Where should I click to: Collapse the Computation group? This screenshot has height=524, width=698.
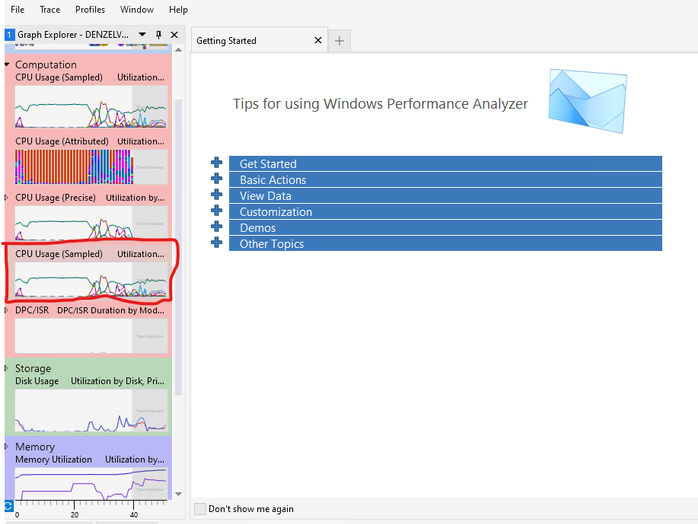pyautogui.click(x=7, y=65)
